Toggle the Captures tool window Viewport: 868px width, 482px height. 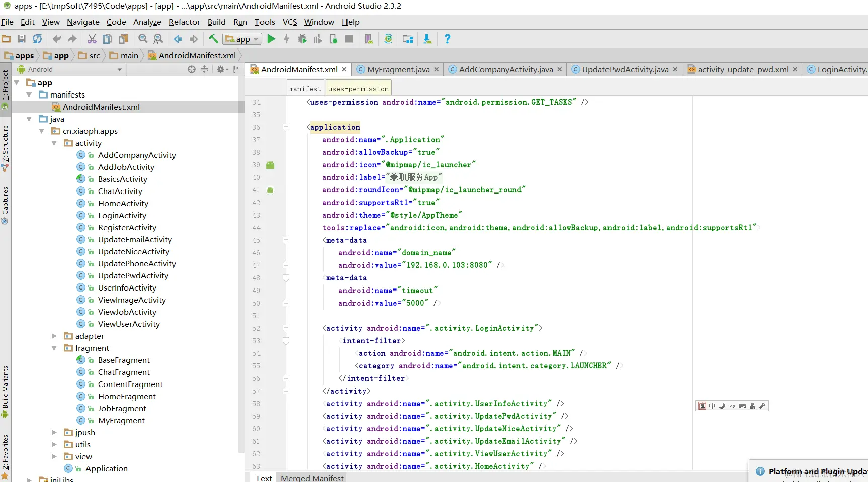point(5,206)
